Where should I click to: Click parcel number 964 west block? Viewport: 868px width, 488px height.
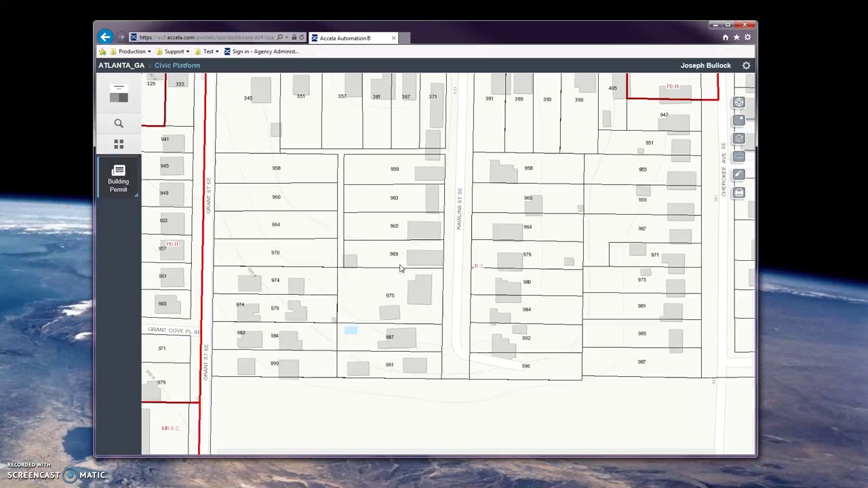tap(275, 225)
